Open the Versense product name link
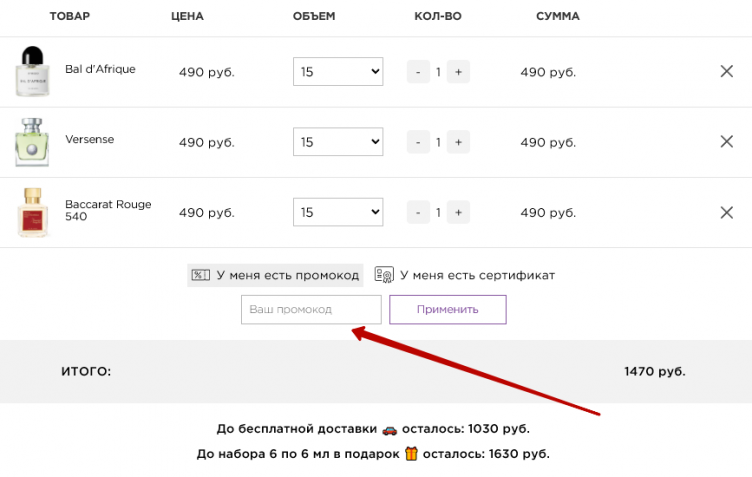Image resolution: width=752 pixels, height=477 pixels. [x=90, y=140]
